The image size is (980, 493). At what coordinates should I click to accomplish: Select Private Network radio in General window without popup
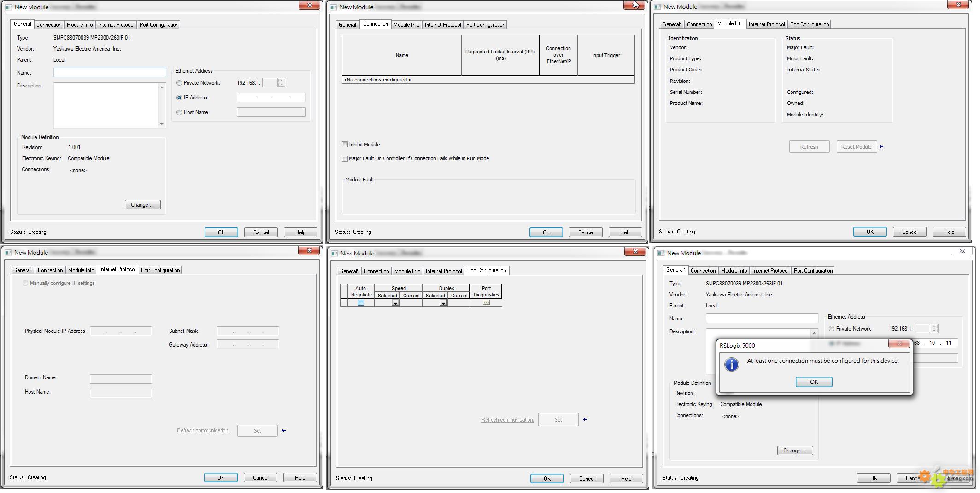[x=179, y=83]
